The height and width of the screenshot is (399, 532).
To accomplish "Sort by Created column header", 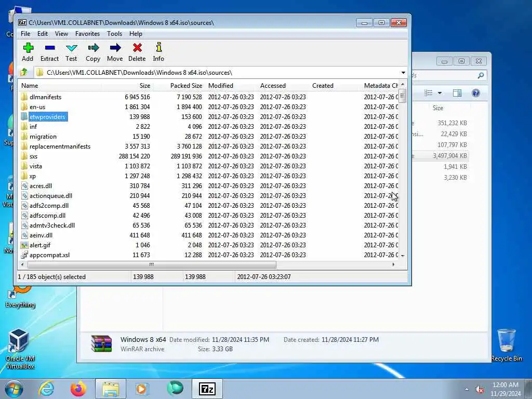I will (335, 86).
